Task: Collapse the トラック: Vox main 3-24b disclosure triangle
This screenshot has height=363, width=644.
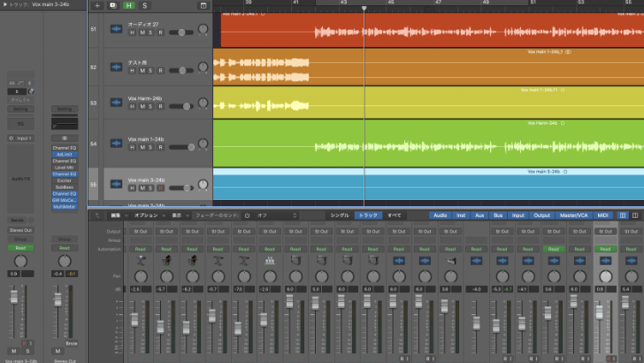Action: [5, 4]
